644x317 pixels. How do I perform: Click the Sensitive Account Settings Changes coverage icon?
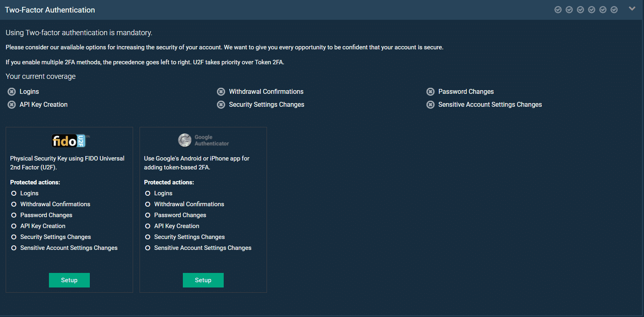click(x=430, y=105)
